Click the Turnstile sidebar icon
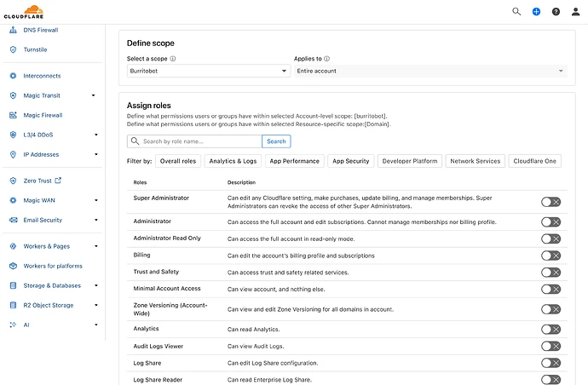This screenshot has width=588, height=385. 13,49
